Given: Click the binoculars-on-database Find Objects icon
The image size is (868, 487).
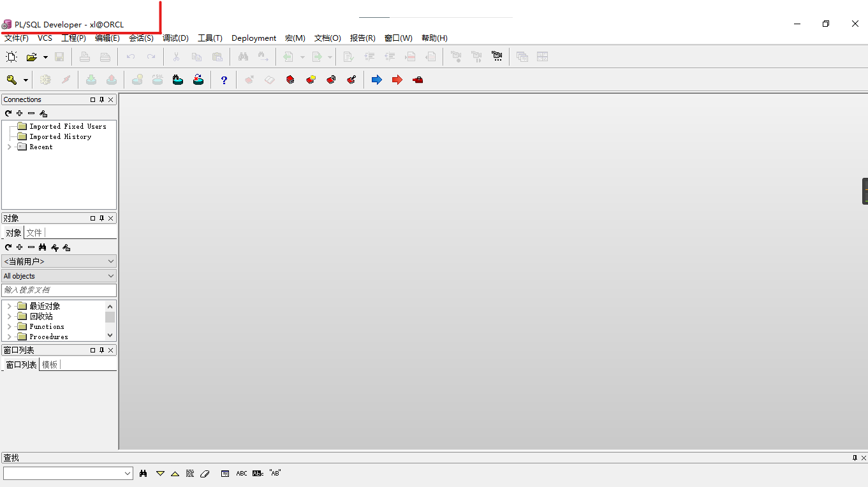Looking at the screenshot, I should [x=178, y=80].
